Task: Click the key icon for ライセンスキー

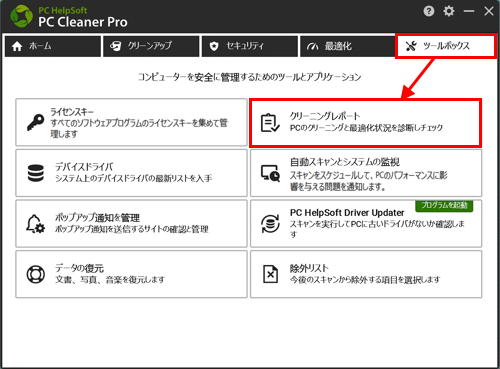Action: tap(36, 122)
